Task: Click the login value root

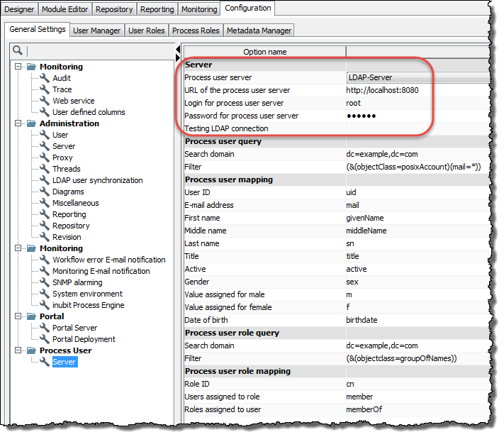Action: coord(353,103)
